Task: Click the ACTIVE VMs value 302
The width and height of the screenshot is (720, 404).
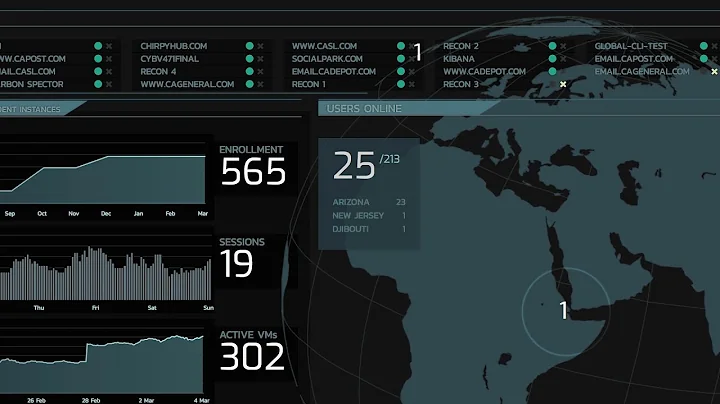Action: click(252, 357)
